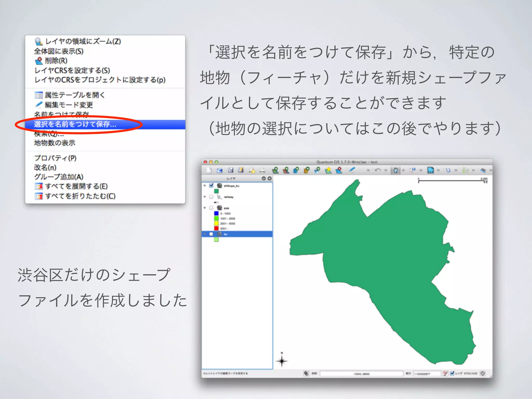Collapse the railway layer tree arrow

click(x=205, y=197)
